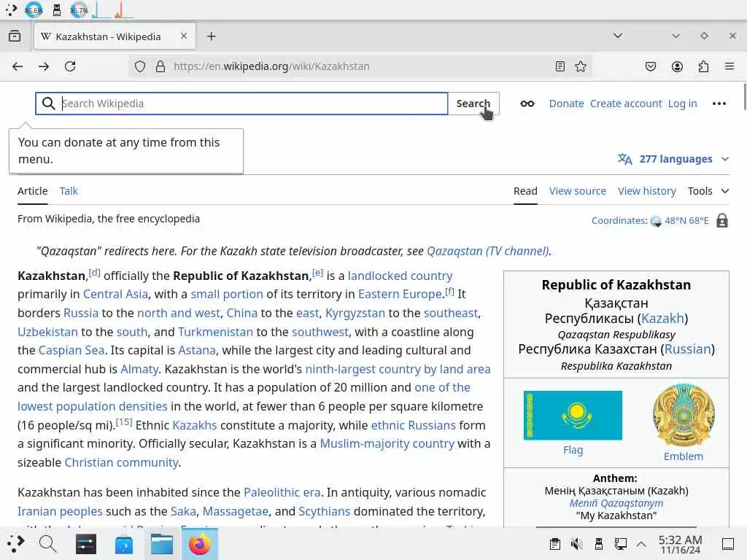This screenshot has height=560, width=747.
Task: Open the Caspian Sea link
Action: pos(71,350)
